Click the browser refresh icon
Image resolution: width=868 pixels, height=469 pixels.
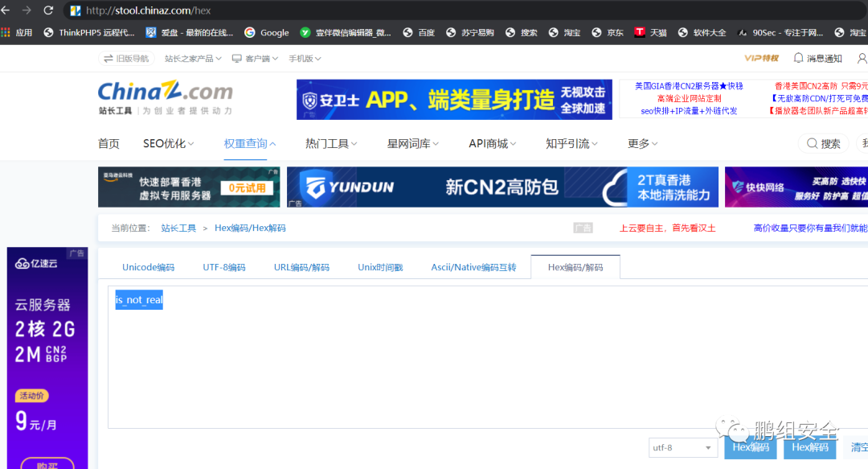50,10
